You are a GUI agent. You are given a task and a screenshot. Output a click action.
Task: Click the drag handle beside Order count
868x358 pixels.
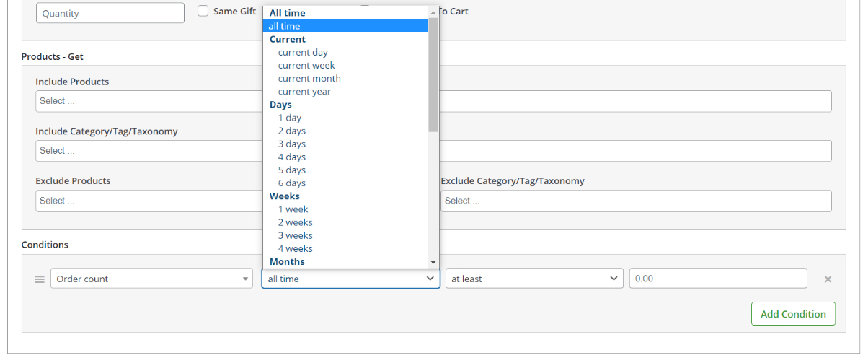click(40, 279)
